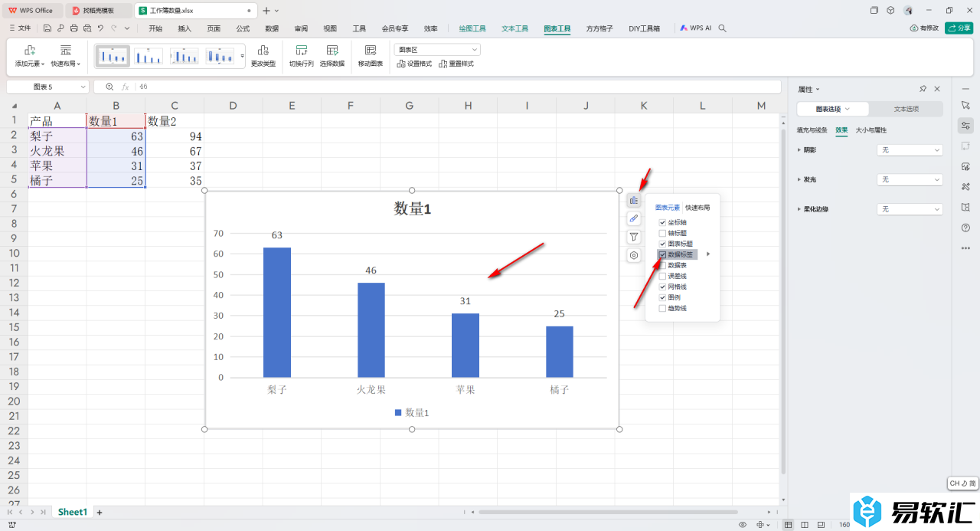This screenshot has height=531, width=980.
Task: Click the three-dots more icon in sidebar
Action: (x=965, y=247)
